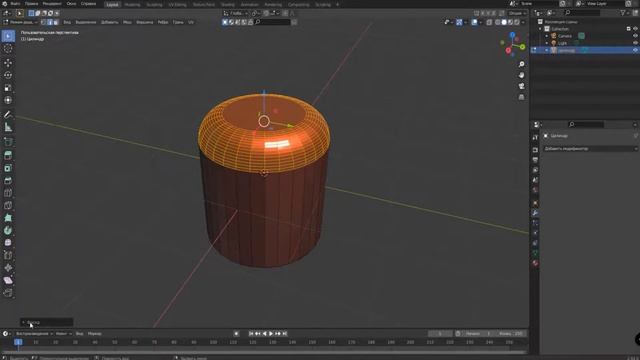Open the Modifiers wrench properties tab

tap(535, 213)
